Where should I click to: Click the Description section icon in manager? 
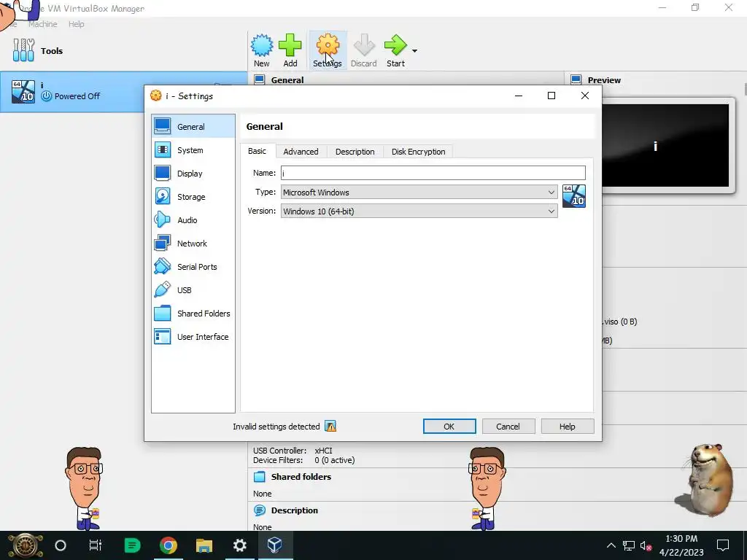260,510
